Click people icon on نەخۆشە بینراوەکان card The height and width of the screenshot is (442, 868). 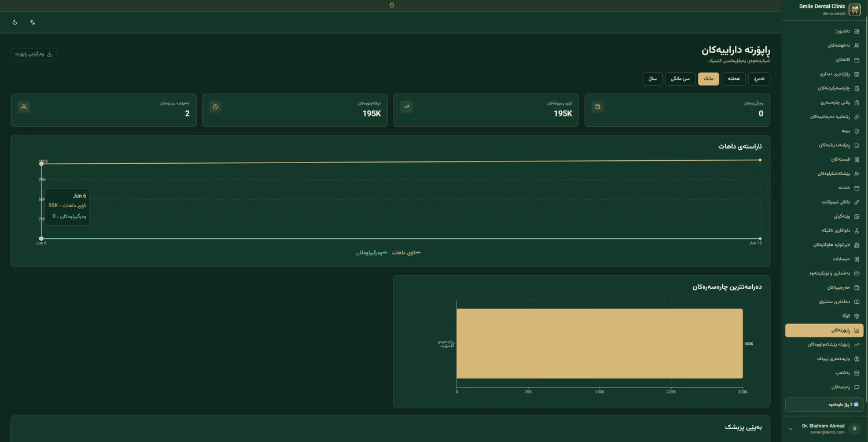pyautogui.click(x=24, y=106)
